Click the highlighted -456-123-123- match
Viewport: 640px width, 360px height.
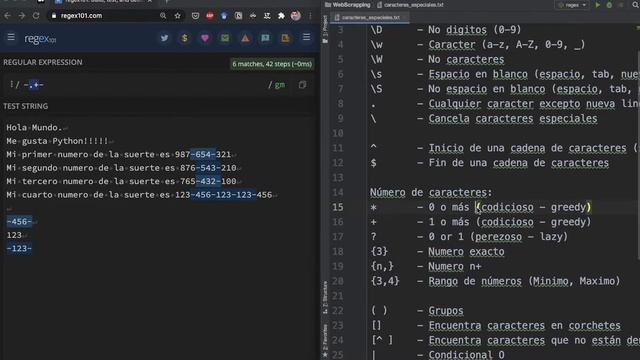pos(224,195)
